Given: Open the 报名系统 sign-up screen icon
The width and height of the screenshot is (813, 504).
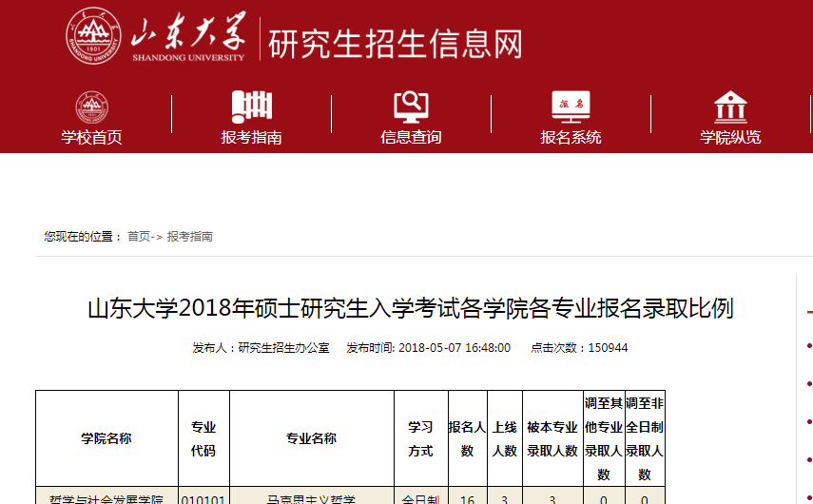Looking at the screenshot, I should tap(571, 106).
